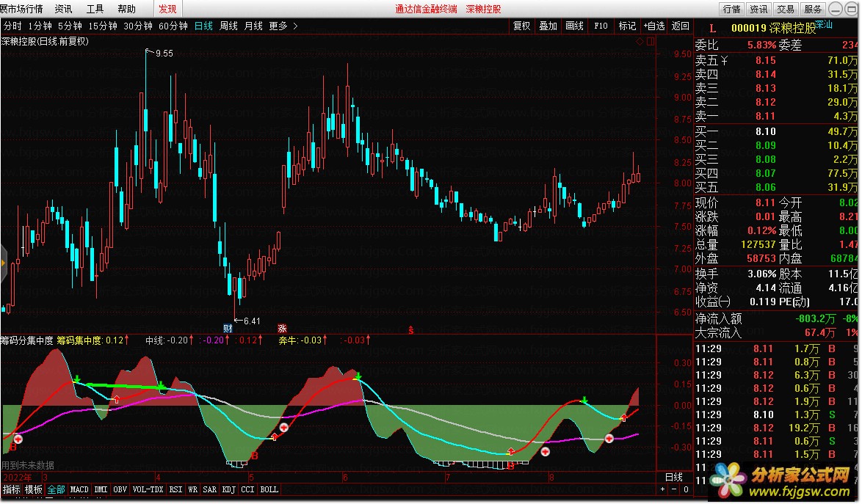Screen dimensions: 862x504
Task: Switch indicator to CCI
Action: coord(247,489)
